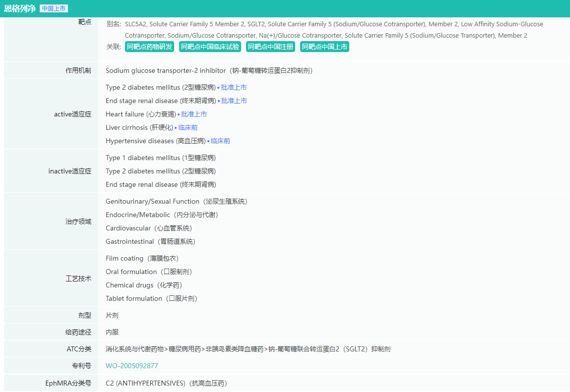Click the Film coating (薄膜包衣) technology entry
Image resolution: width=570 pixels, height=392 pixels.
(142, 259)
